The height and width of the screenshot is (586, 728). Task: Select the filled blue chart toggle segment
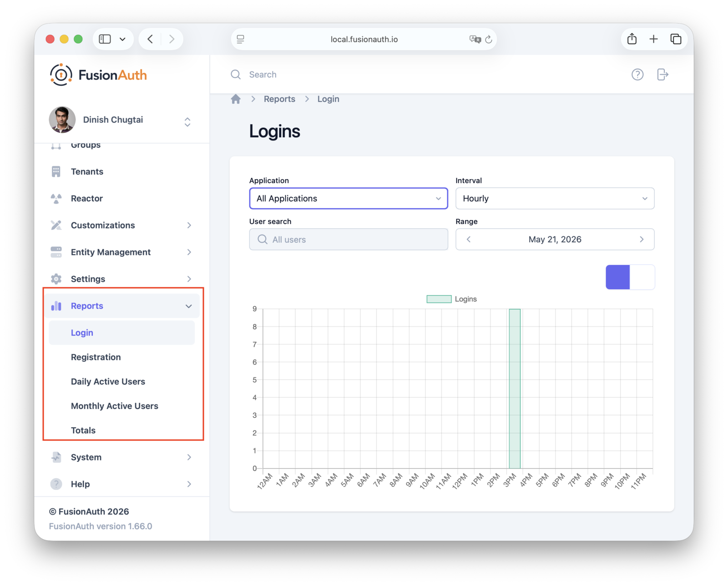pyautogui.click(x=618, y=277)
